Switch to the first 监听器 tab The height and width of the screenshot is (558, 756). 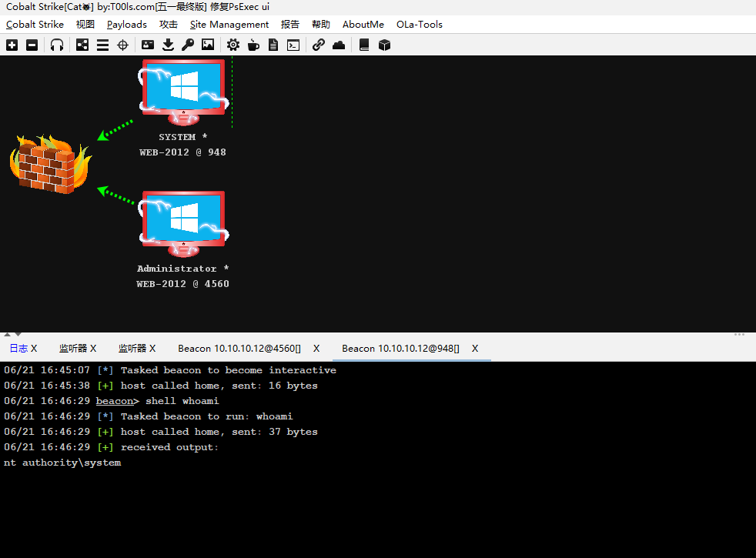pos(73,349)
